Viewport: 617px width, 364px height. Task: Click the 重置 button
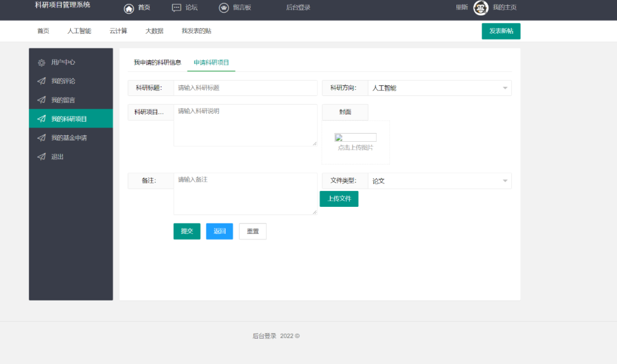click(x=253, y=231)
